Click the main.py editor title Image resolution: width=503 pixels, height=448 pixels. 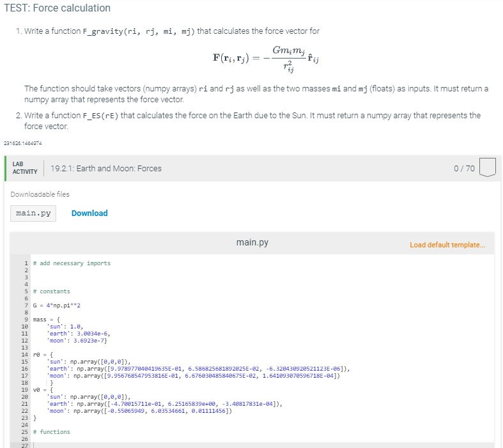[x=252, y=242]
